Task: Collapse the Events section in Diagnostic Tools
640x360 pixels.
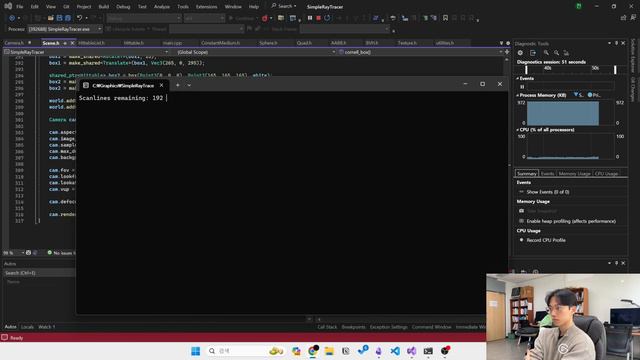Action: coord(518,78)
